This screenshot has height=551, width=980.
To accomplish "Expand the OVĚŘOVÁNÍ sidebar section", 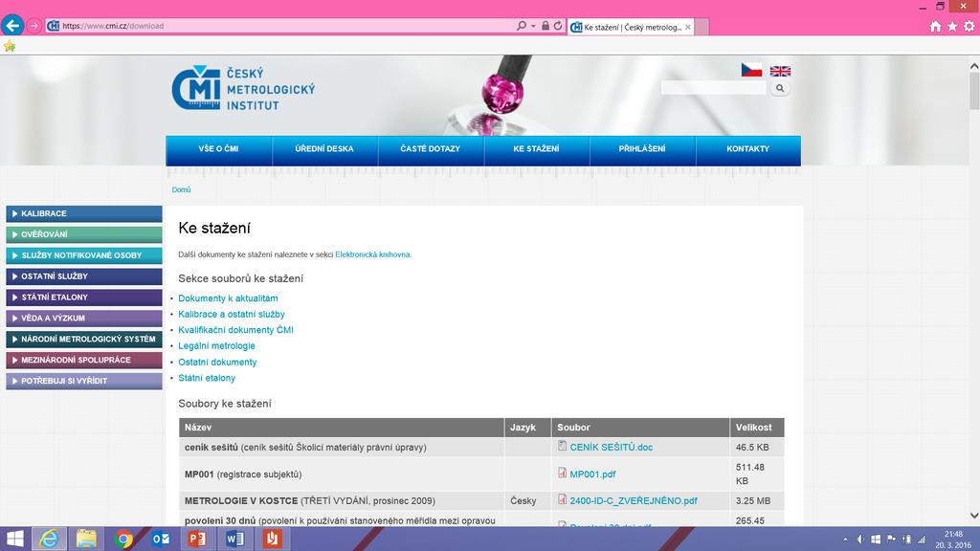I will 84,234.
